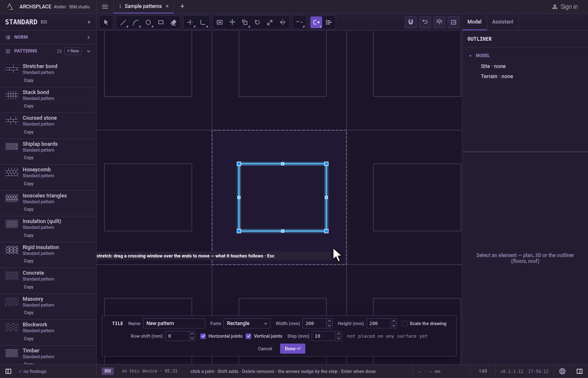The image size is (588, 378).
Task: Collapse the Patterns section chevron
Action: coord(89,51)
